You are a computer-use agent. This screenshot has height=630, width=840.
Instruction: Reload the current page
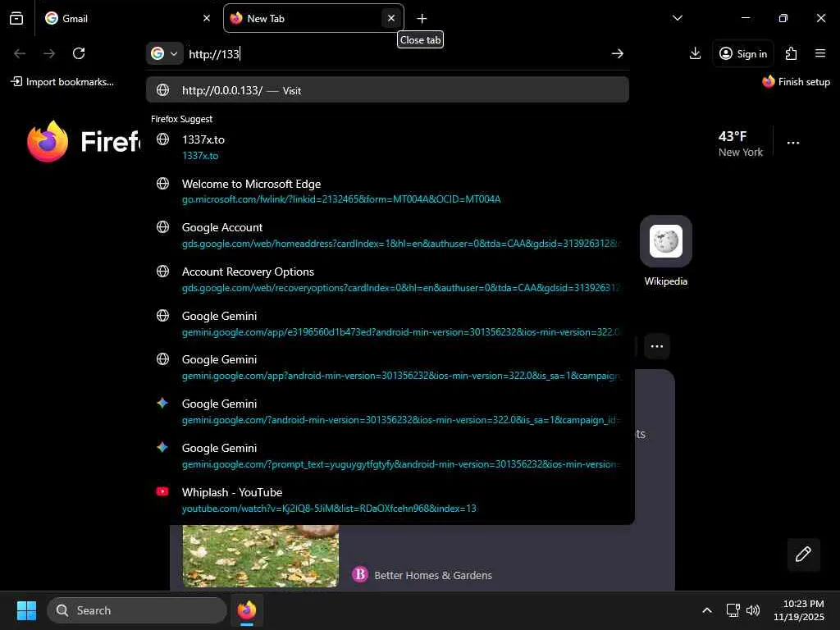coord(79,53)
